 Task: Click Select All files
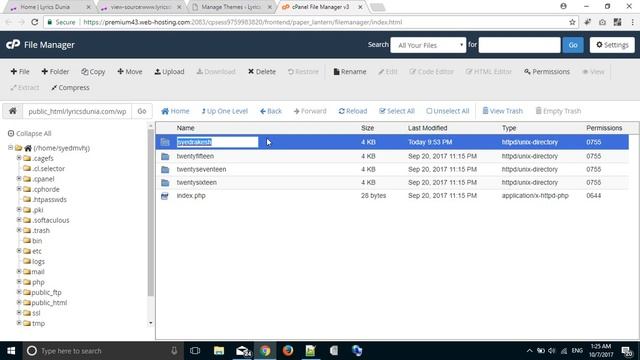397,111
